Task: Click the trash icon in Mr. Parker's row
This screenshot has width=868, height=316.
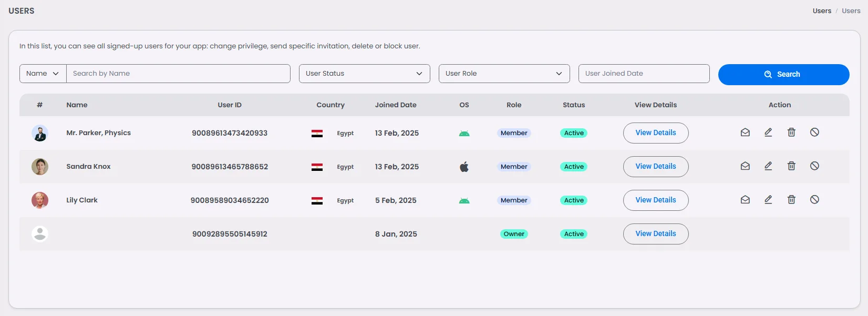Action: [x=791, y=132]
